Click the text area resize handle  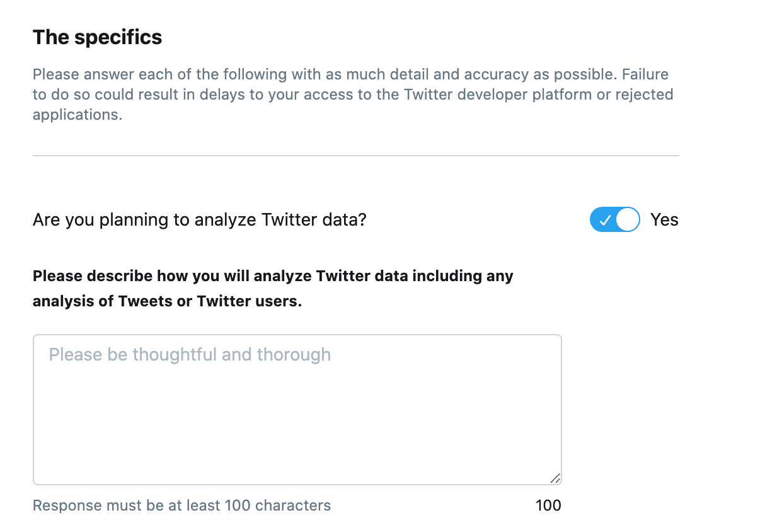coord(555,478)
